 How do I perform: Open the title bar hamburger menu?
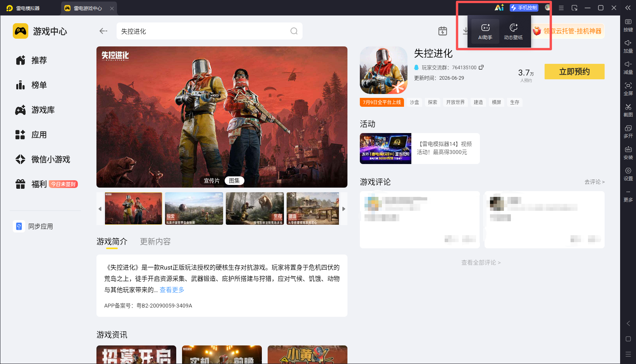(561, 8)
